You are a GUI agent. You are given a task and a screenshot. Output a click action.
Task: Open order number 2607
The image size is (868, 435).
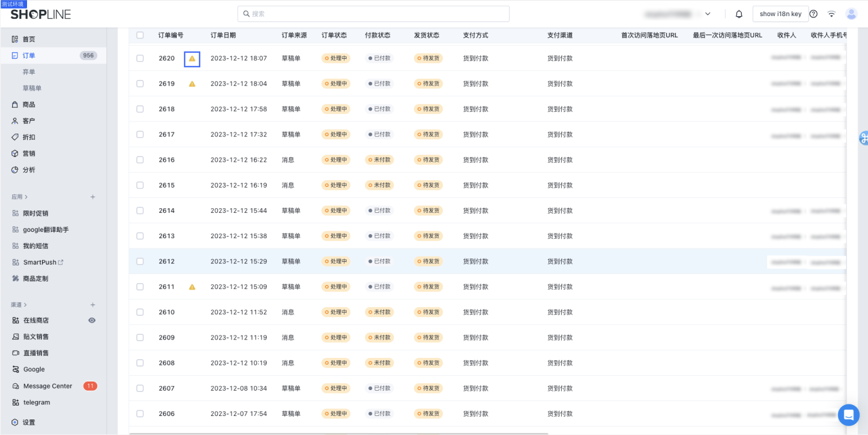click(167, 388)
